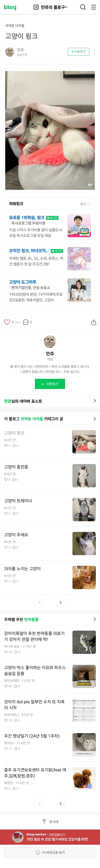Open the search magnifier icon in header
The width and height of the screenshot is (100, 868).
[x=83, y=7]
